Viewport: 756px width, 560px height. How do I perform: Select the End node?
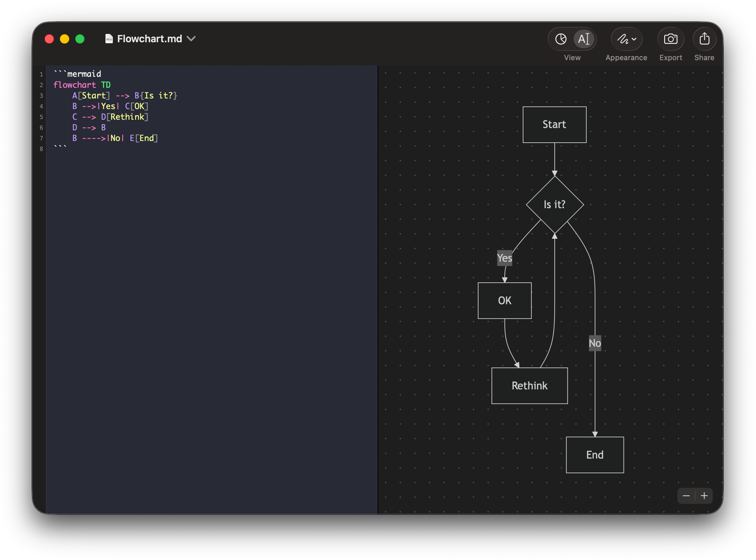pyautogui.click(x=595, y=455)
